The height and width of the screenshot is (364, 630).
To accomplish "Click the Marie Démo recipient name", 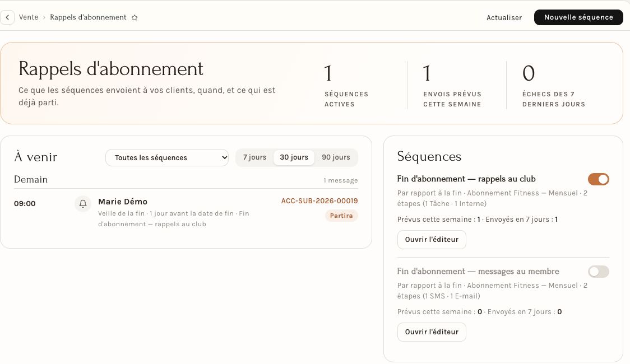I will 123,202.
